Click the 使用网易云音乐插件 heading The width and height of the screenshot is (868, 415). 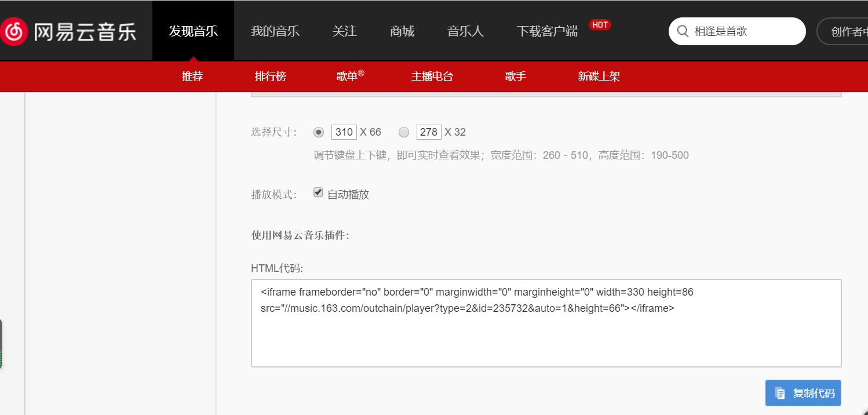(x=300, y=235)
